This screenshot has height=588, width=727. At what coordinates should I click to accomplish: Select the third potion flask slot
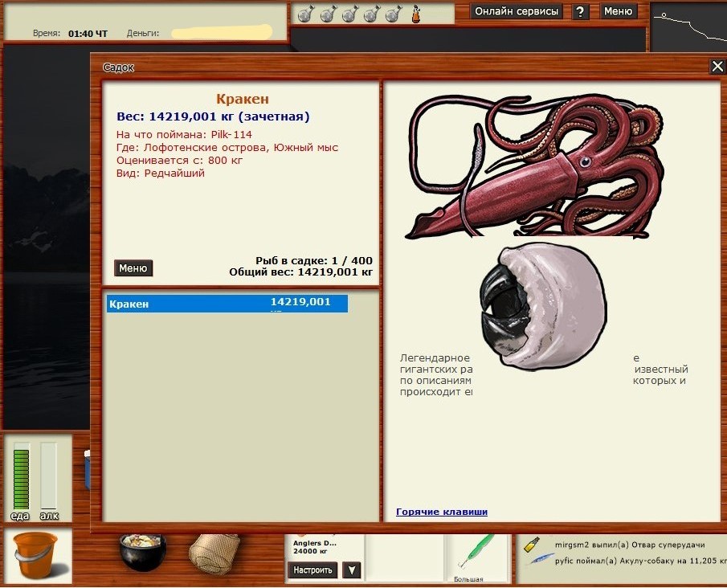point(349,14)
